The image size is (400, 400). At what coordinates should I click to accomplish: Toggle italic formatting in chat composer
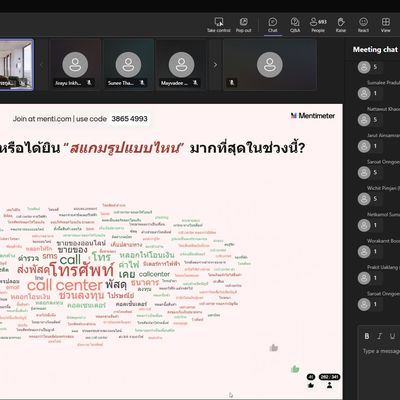pyautogui.click(x=379, y=336)
